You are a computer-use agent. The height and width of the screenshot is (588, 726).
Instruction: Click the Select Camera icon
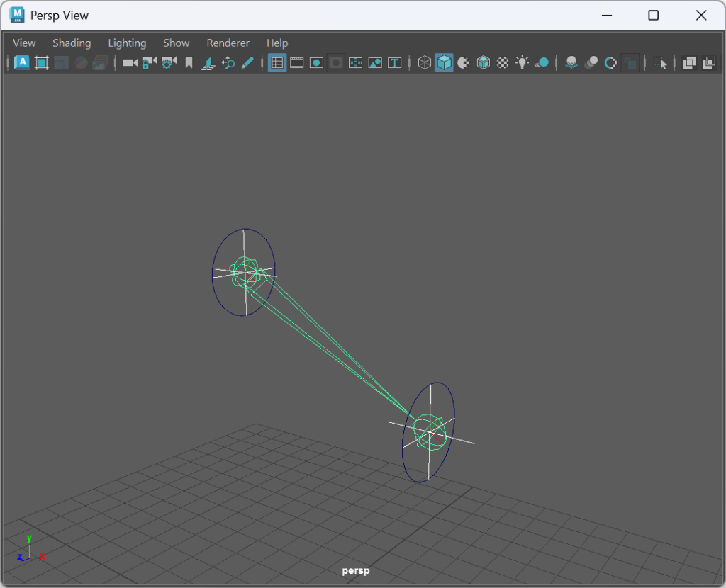coord(130,63)
